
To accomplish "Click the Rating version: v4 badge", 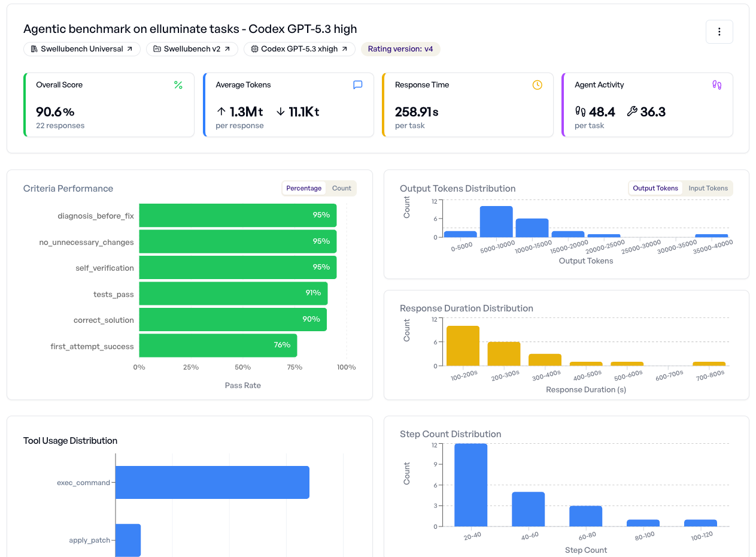I will [x=400, y=49].
